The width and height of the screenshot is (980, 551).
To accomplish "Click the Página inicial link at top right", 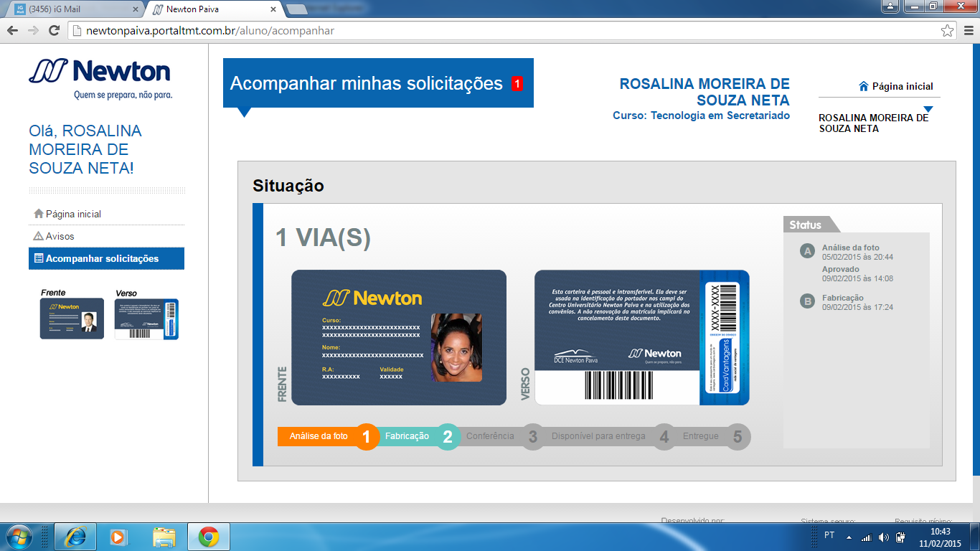I will coord(903,86).
